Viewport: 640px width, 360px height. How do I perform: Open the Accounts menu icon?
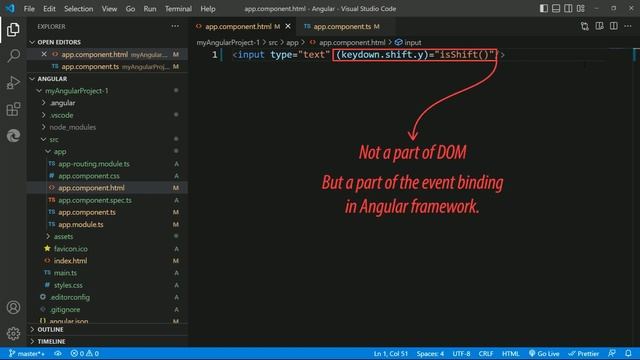(13, 307)
